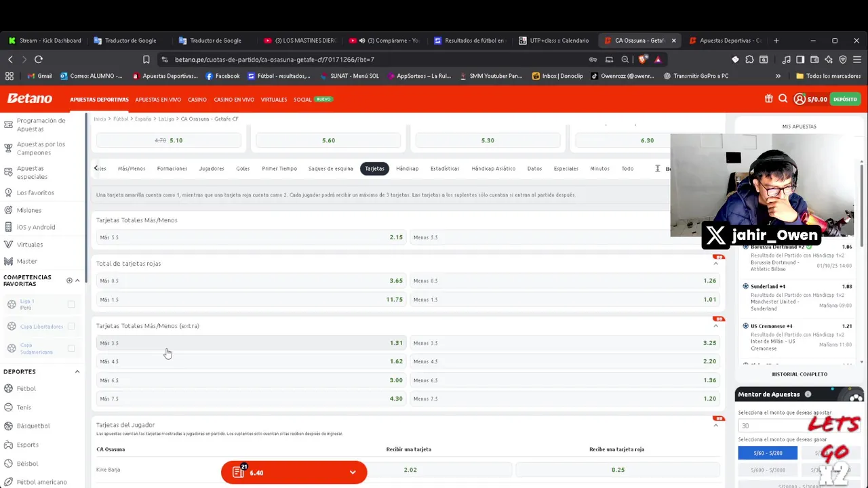Viewport: 868px width, 488px height.
Task: Open the browser extensions puzzle icon
Action: pos(749,60)
